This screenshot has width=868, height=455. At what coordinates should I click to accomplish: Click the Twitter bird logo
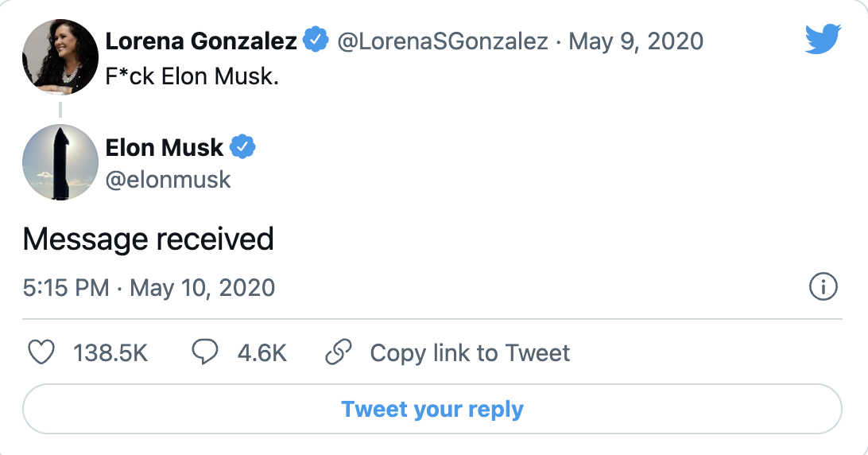coord(822,39)
